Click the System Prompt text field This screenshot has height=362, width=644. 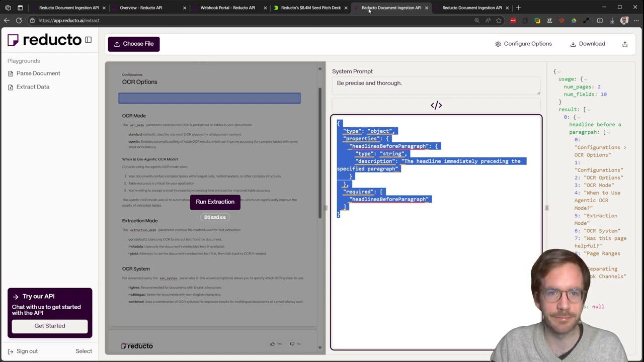[435, 85]
